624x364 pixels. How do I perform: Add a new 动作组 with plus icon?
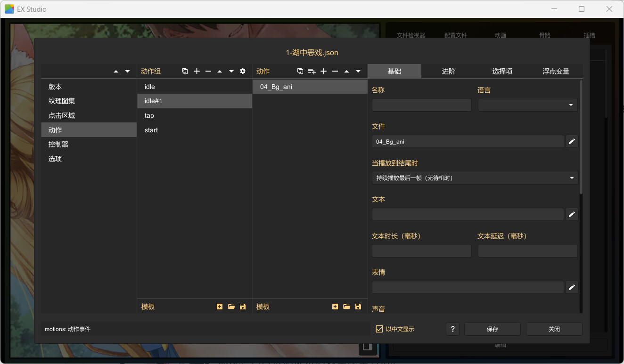(197, 71)
